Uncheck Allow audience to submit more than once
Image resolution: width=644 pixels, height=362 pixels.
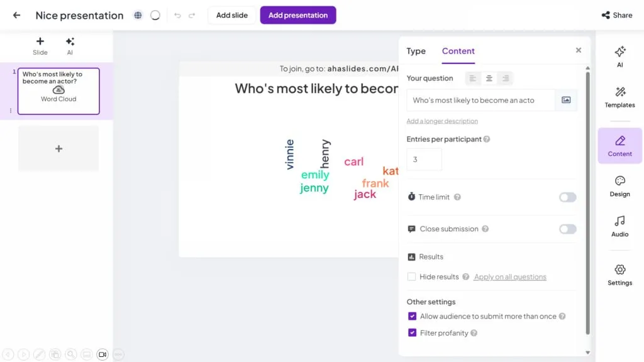tap(412, 316)
